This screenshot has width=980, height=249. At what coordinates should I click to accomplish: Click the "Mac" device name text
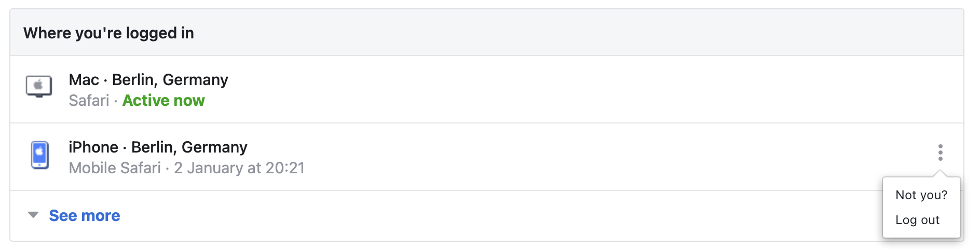tap(84, 80)
